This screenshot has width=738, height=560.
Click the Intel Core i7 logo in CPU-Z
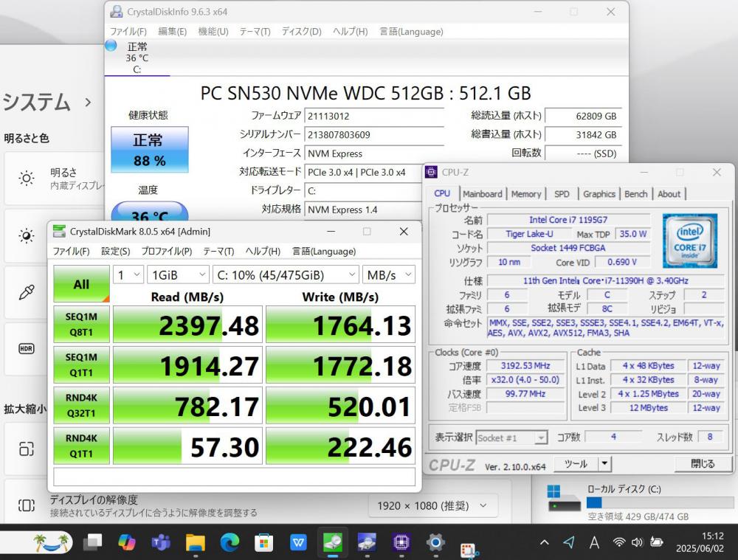[x=689, y=241]
